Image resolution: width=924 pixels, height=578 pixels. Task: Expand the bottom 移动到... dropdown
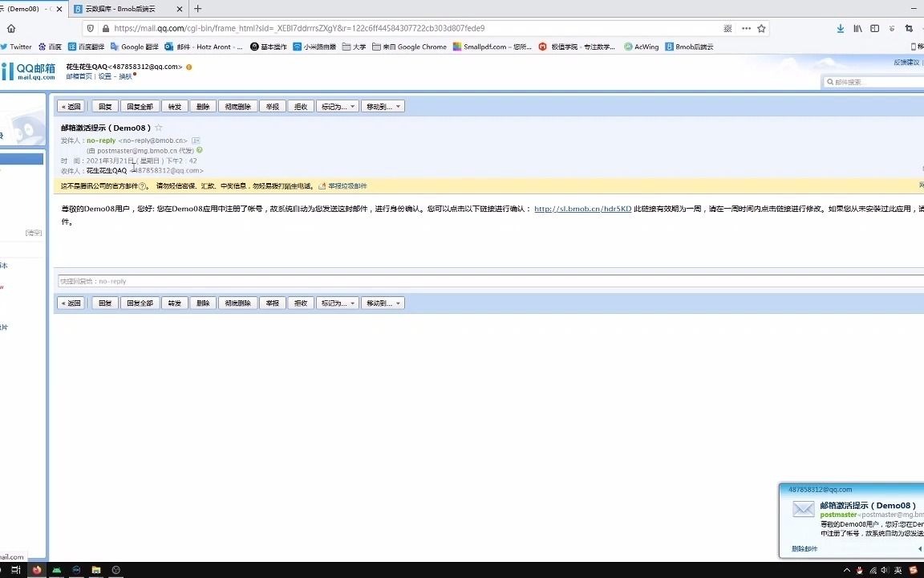click(x=383, y=303)
